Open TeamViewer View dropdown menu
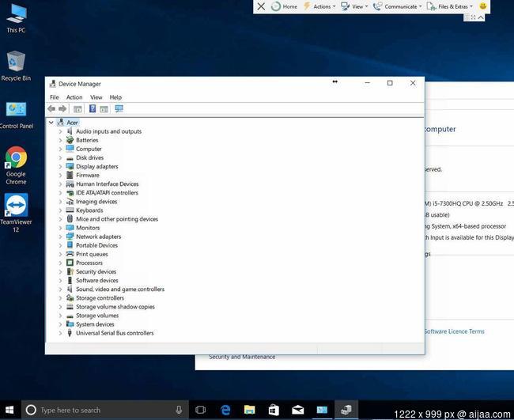This screenshot has height=420, width=514. (354, 6)
